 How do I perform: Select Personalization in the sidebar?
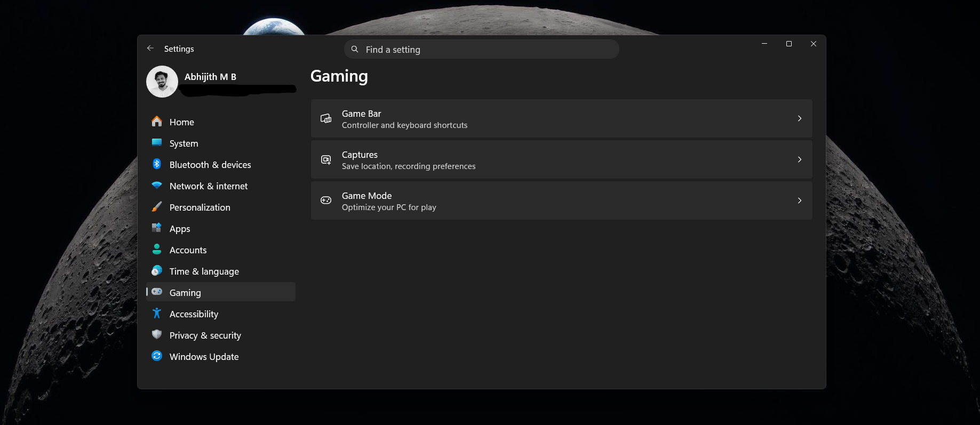(x=221, y=207)
